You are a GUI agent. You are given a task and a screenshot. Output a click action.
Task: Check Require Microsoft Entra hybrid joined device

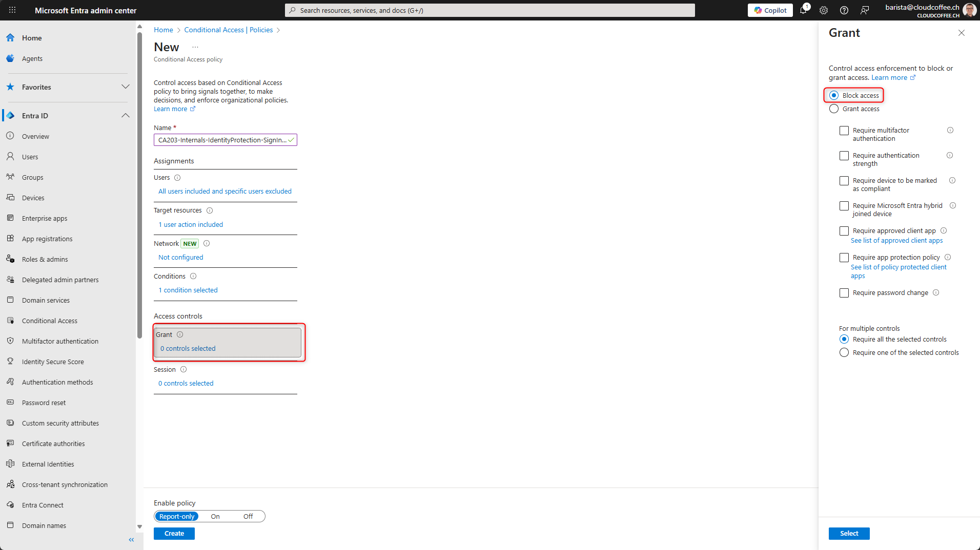844,206
